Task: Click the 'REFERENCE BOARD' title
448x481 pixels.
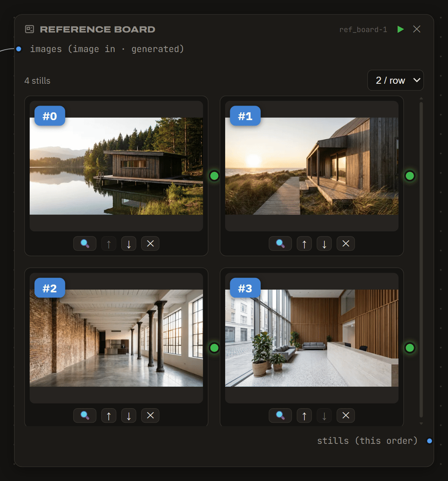Action: pos(98,29)
